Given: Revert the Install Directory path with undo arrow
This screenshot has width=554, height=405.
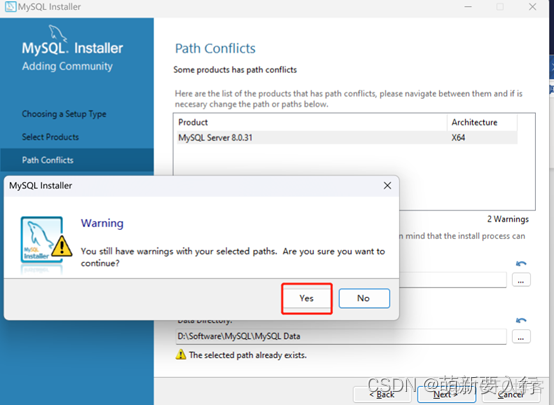Looking at the screenshot, I should point(521,264).
